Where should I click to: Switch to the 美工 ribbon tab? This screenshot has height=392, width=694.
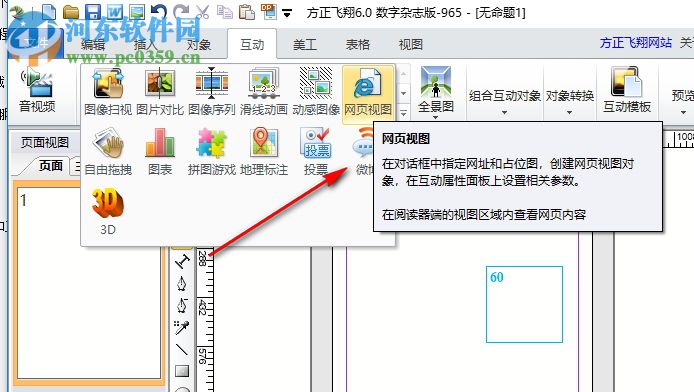coord(305,44)
